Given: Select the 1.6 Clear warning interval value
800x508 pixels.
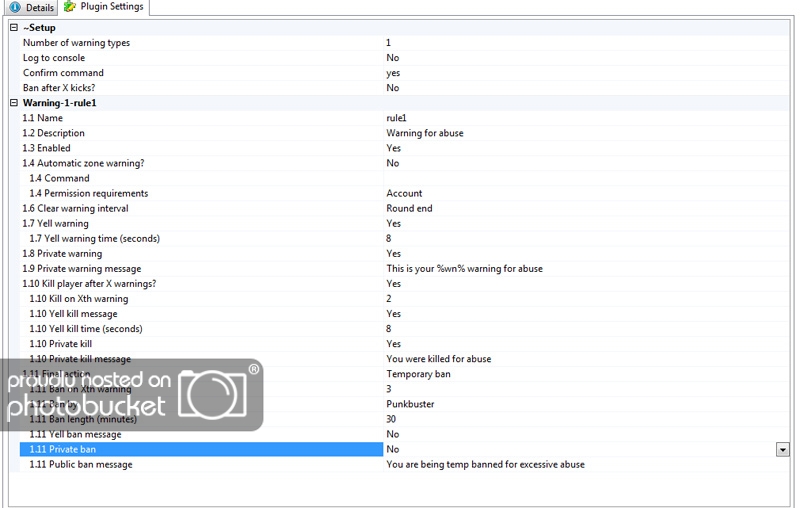Looking at the screenshot, I should [x=409, y=208].
